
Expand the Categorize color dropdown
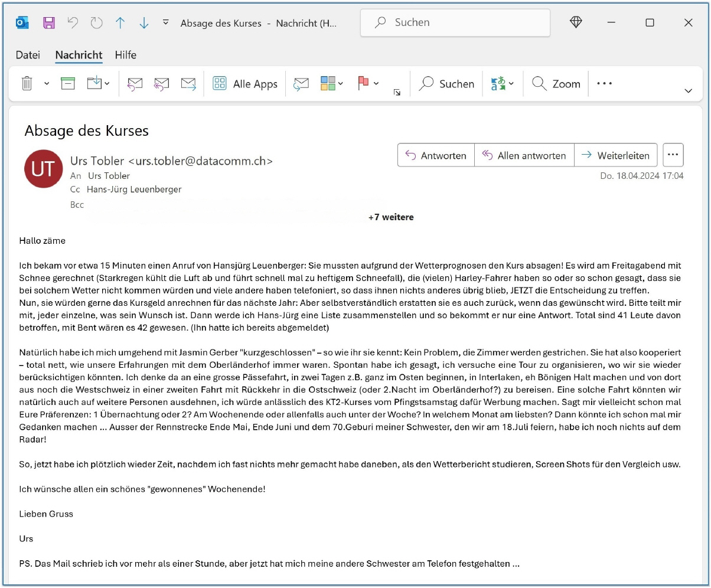tap(341, 84)
